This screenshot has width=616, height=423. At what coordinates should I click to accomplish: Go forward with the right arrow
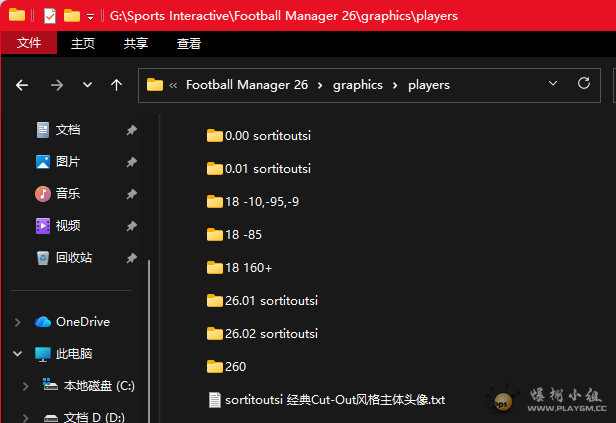57,85
